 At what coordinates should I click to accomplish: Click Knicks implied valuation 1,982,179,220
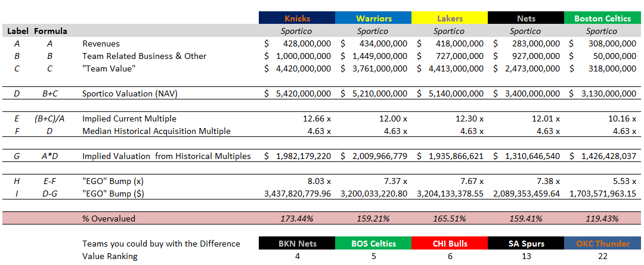point(304,156)
